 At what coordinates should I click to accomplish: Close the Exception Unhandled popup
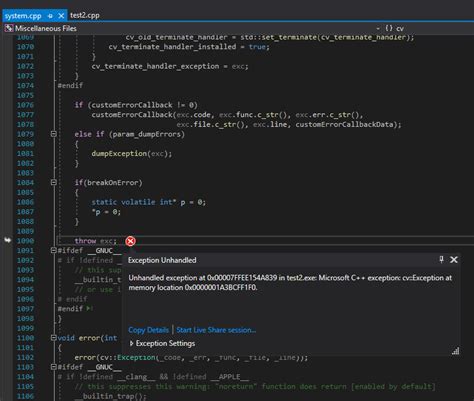pyautogui.click(x=454, y=259)
